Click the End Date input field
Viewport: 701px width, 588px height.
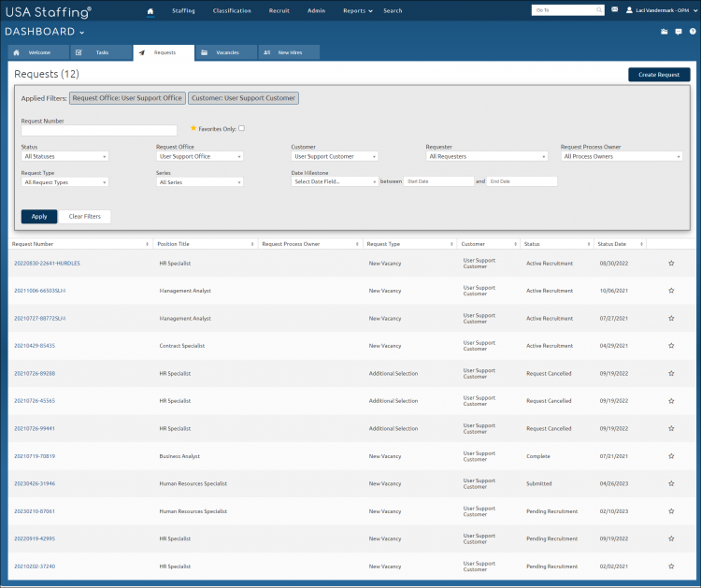pos(522,181)
